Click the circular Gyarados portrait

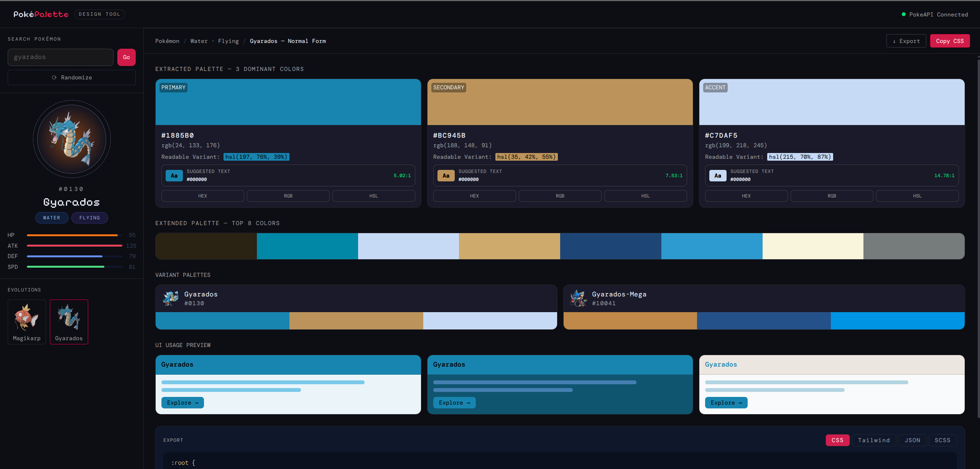tap(72, 139)
